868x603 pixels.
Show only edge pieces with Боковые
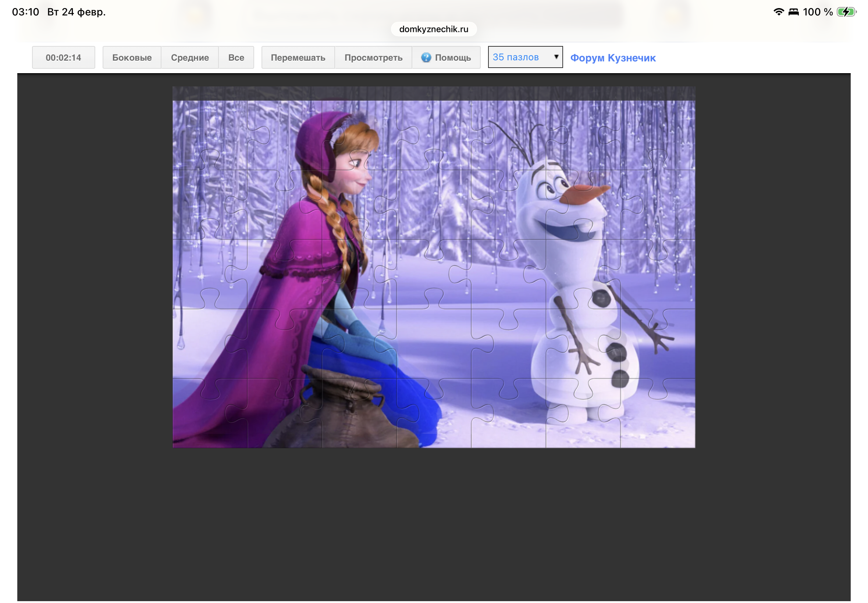tap(132, 57)
